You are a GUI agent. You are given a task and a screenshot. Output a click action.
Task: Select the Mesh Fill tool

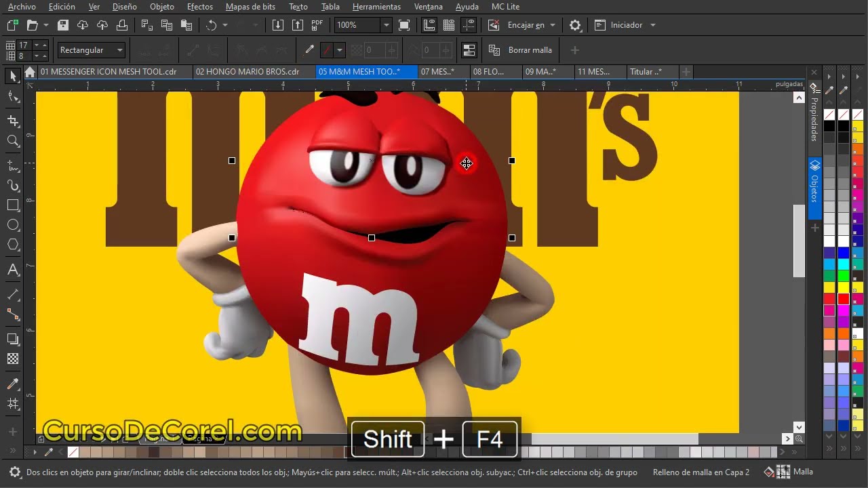click(12, 404)
